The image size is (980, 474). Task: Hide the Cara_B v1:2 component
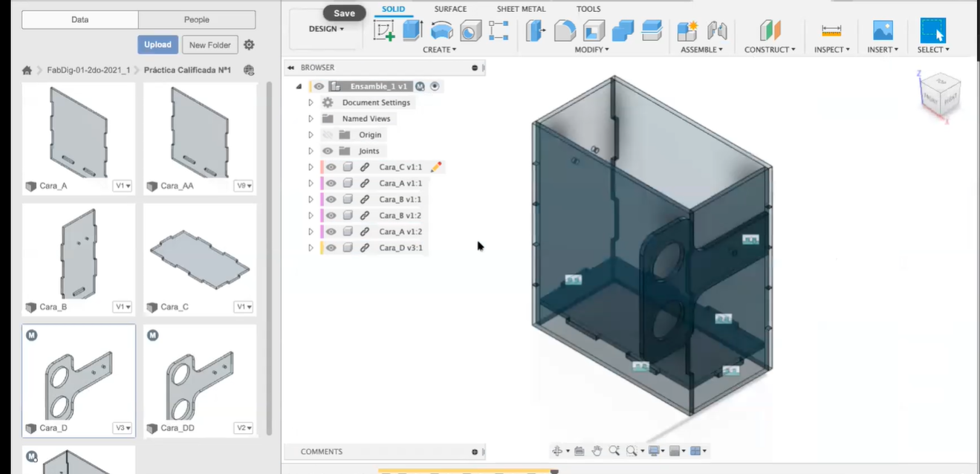point(331,215)
